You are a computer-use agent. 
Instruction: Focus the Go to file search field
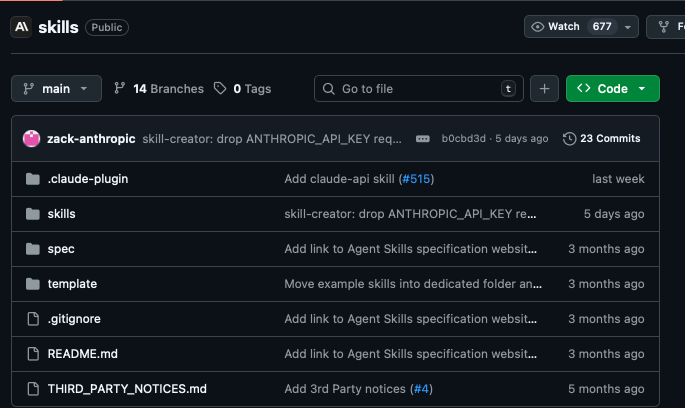tap(419, 89)
